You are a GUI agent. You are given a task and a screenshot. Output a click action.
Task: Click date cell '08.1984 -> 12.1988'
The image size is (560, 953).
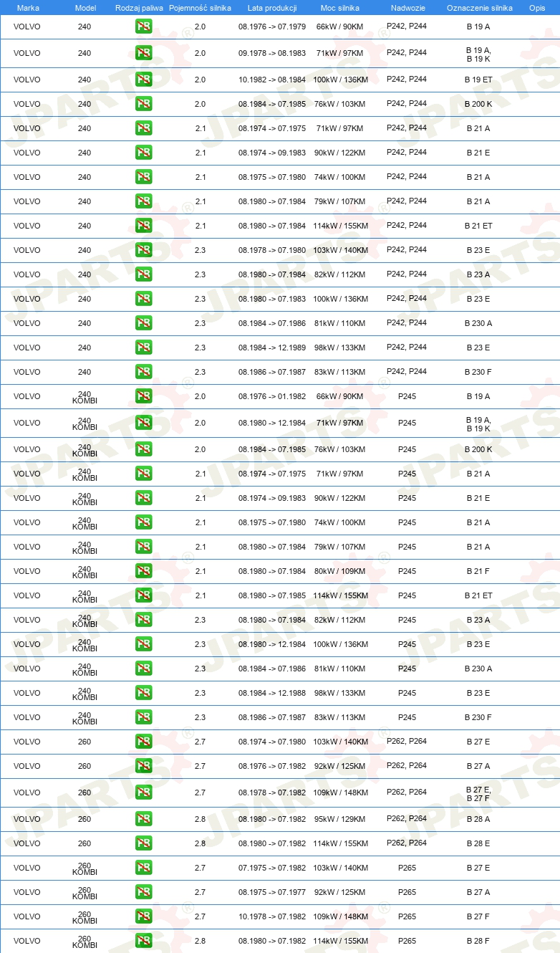click(x=272, y=693)
